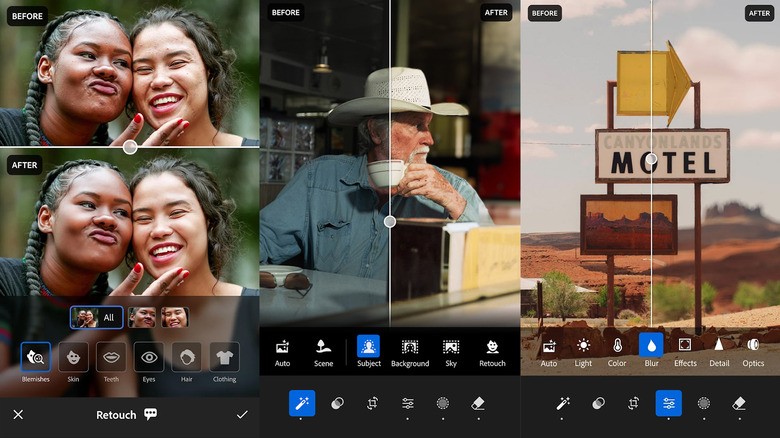Toggle the All faces selector

[x=97, y=317]
